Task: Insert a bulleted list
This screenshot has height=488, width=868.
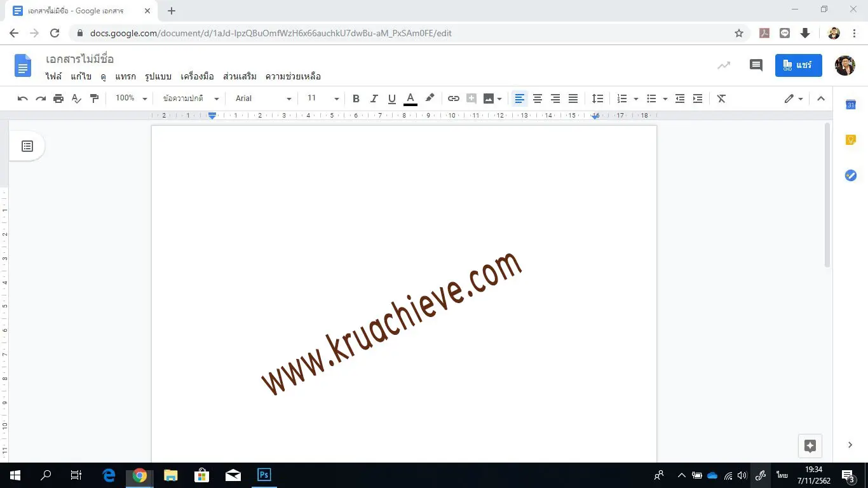Action: tap(651, 98)
